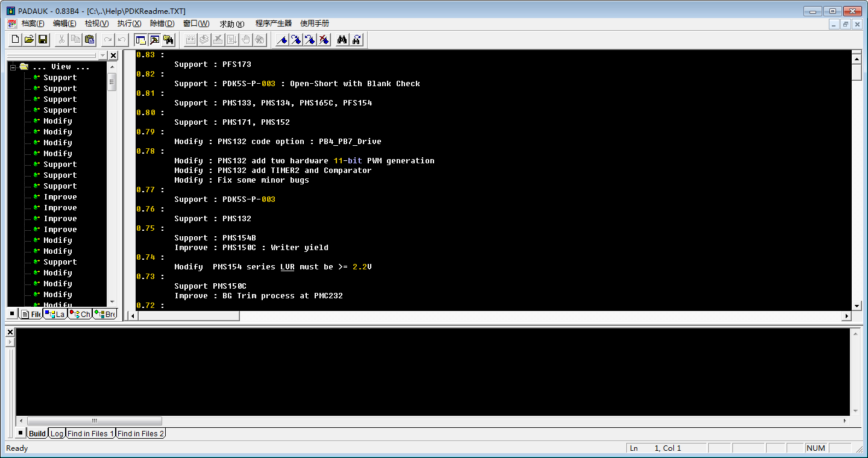Select the Find in Files 1 tab
Image resolution: width=868 pixels, height=458 pixels.
click(90, 433)
